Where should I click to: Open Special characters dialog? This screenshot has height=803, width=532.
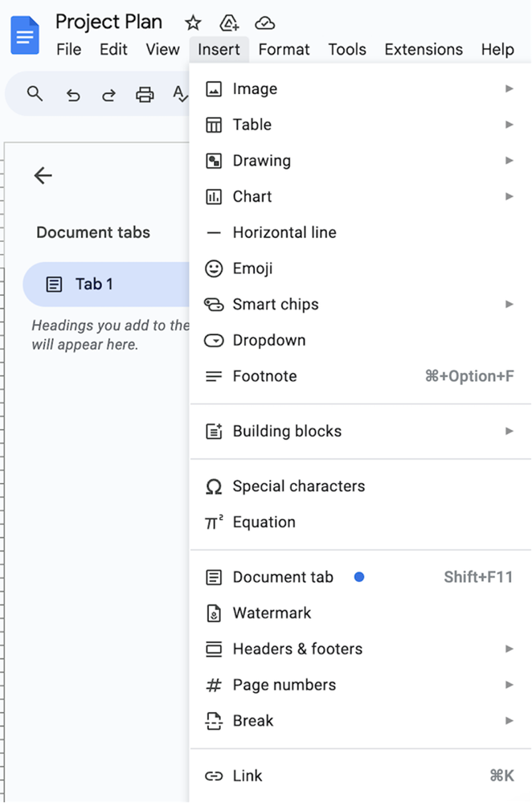(x=360, y=486)
